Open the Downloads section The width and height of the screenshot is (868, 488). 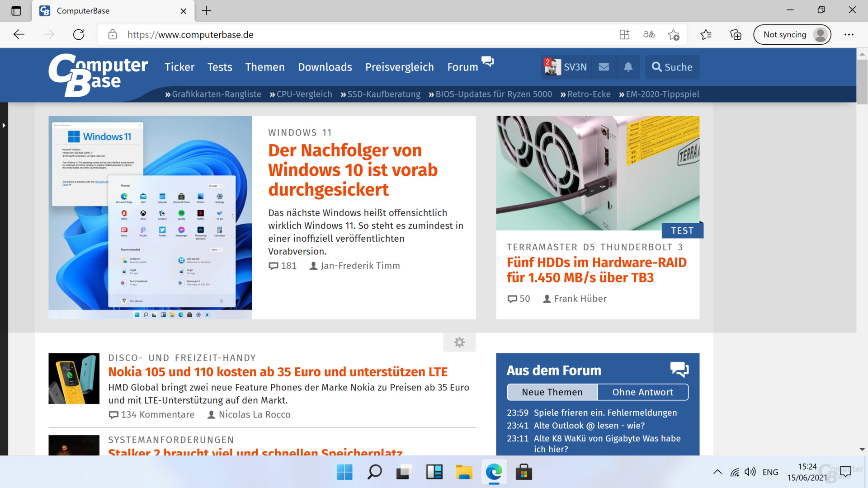click(x=325, y=67)
